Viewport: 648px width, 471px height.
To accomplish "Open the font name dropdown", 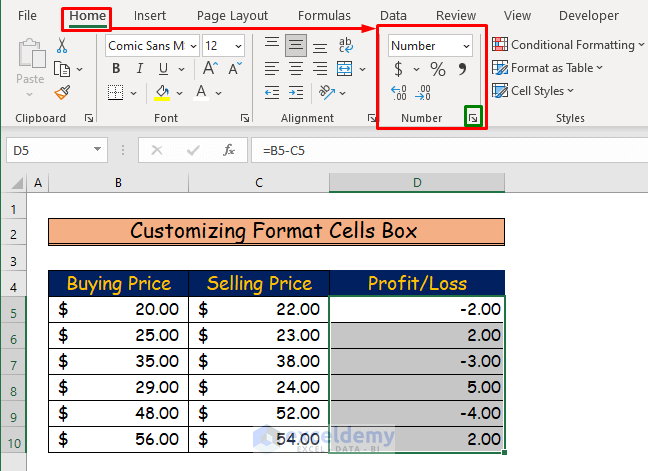I will (x=193, y=46).
